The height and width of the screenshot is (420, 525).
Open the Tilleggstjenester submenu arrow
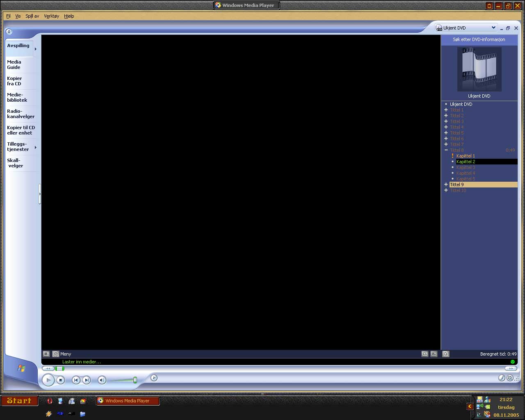(x=36, y=147)
